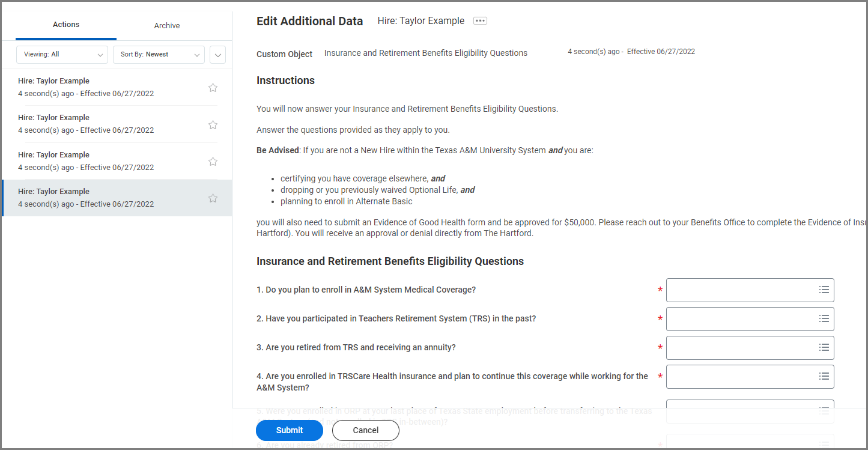Switch to the Archive tab
This screenshot has height=450, width=868.
tap(167, 26)
